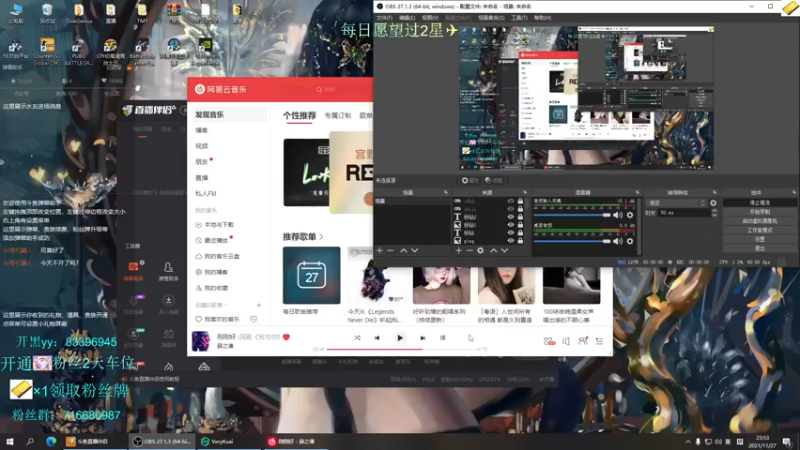Viewport: 800px width, 450px height.
Task: Add a new source in OBS Sources panel
Action: pos(458,251)
